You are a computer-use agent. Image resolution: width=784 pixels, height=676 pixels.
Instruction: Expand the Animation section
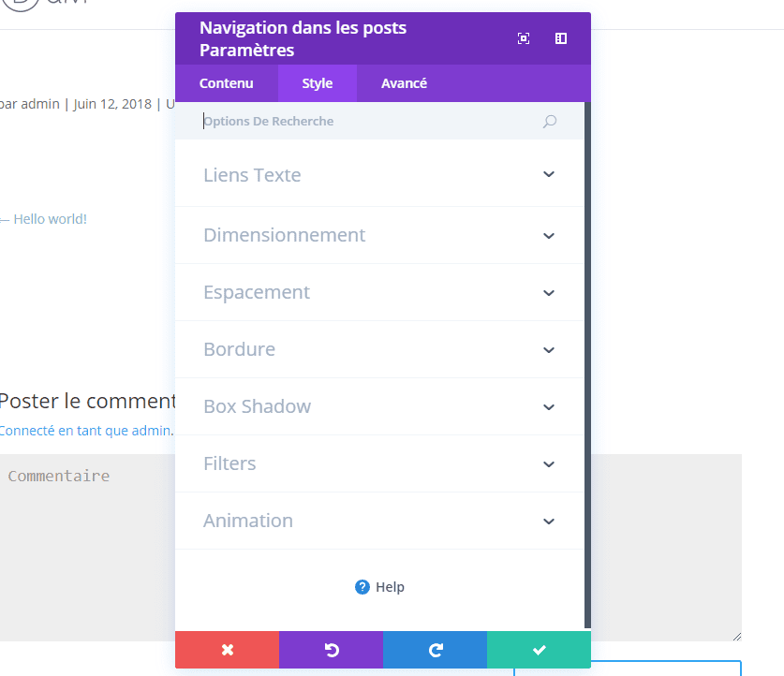[549, 522]
